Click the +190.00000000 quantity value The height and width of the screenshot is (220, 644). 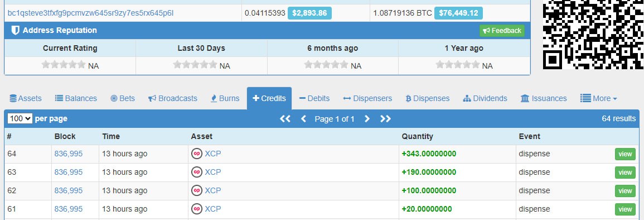coord(429,172)
